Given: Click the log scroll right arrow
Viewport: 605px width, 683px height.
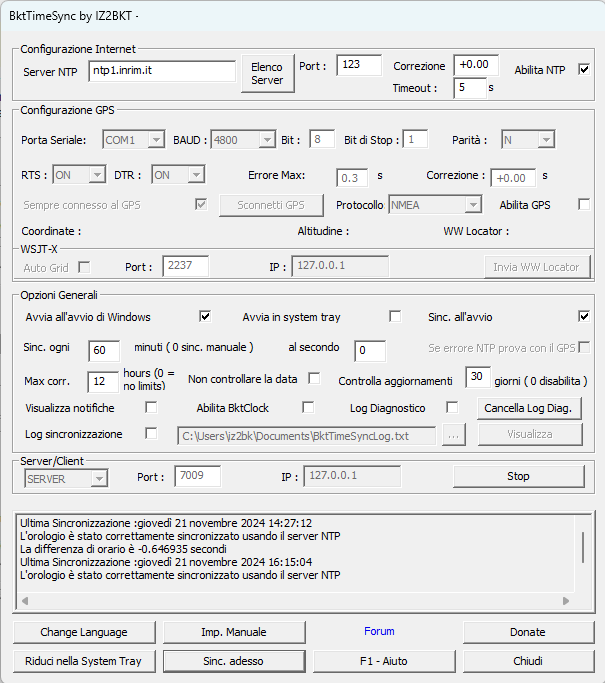Looking at the screenshot, I should (566, 601).
